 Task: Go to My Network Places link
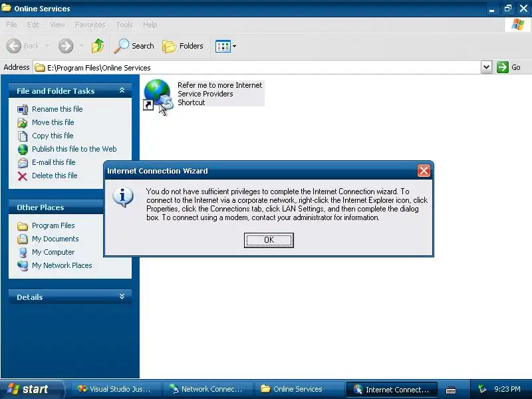coord(62,265)
